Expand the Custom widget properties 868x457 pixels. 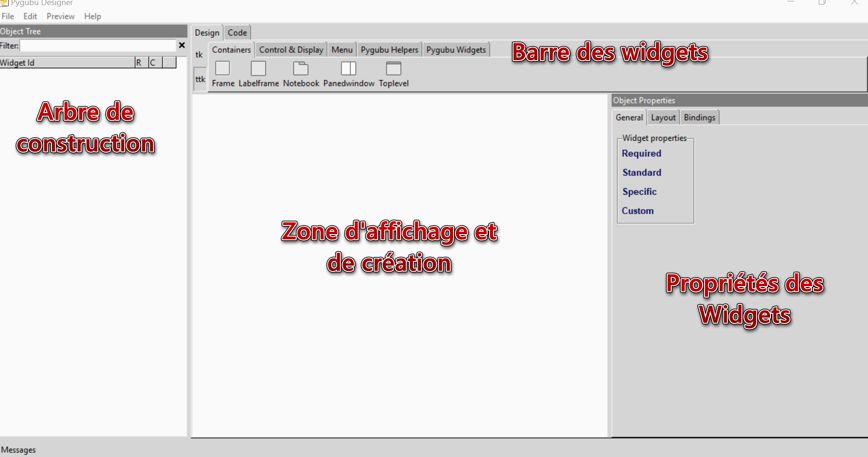(x=638, y=211)
